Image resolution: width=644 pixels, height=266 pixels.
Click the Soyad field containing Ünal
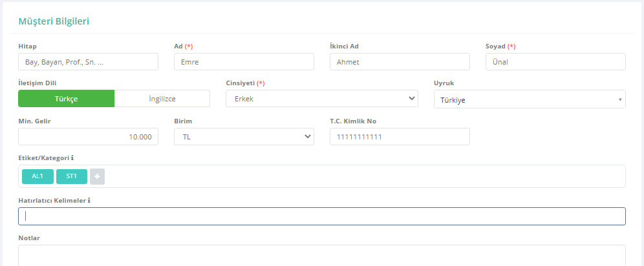click(555, 61)
